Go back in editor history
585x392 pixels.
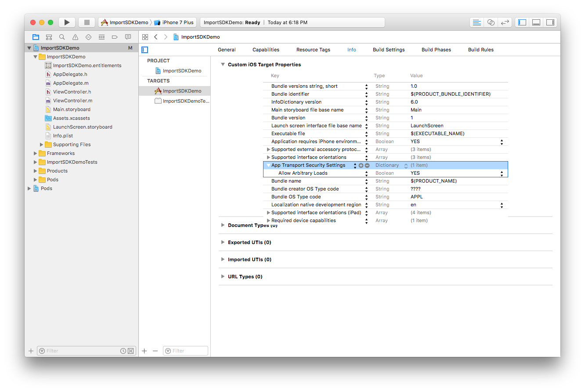[x=156, y=37]
